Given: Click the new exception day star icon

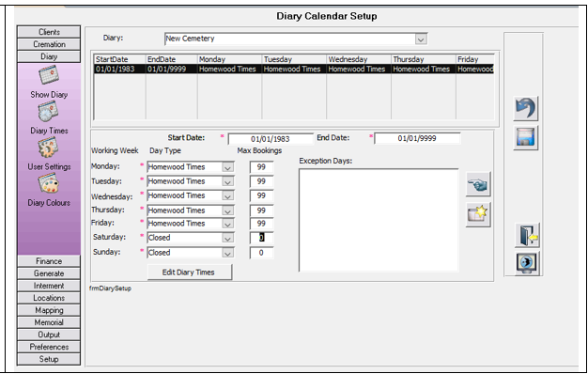Looking at the screenshot, I should [x=478, y=214].
